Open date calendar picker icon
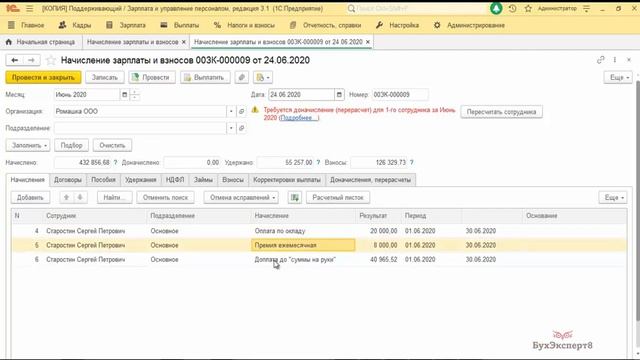The height and width of the screenshot is (360, 640). click(339, 95)
